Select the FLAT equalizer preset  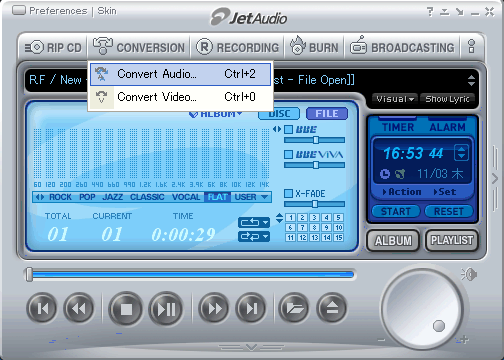point(218,197)
